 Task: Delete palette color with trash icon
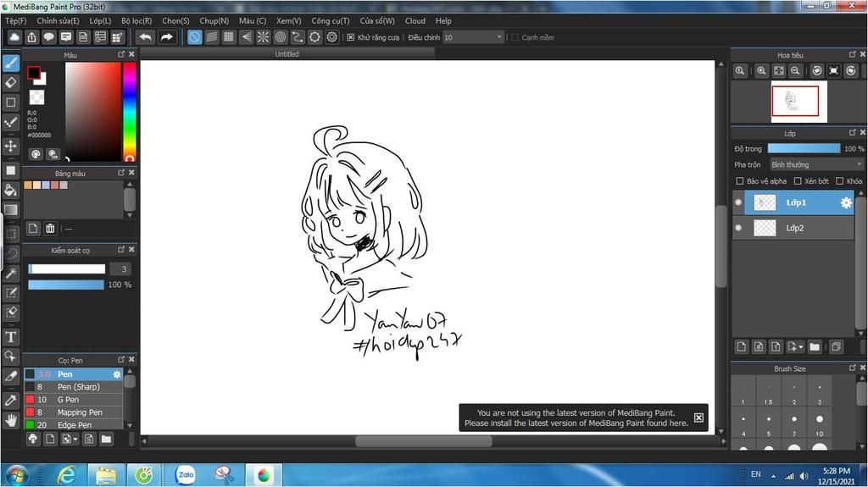point(50,228)
